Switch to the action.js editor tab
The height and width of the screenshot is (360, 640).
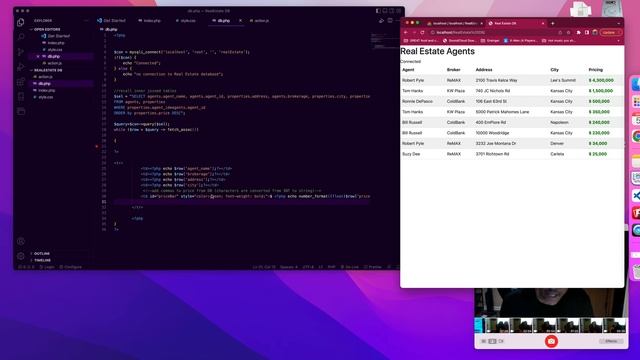[x=260, y=20]
